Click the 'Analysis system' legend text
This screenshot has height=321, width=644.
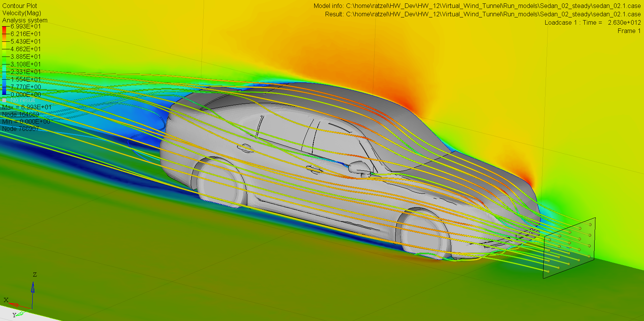click(25, 20)
